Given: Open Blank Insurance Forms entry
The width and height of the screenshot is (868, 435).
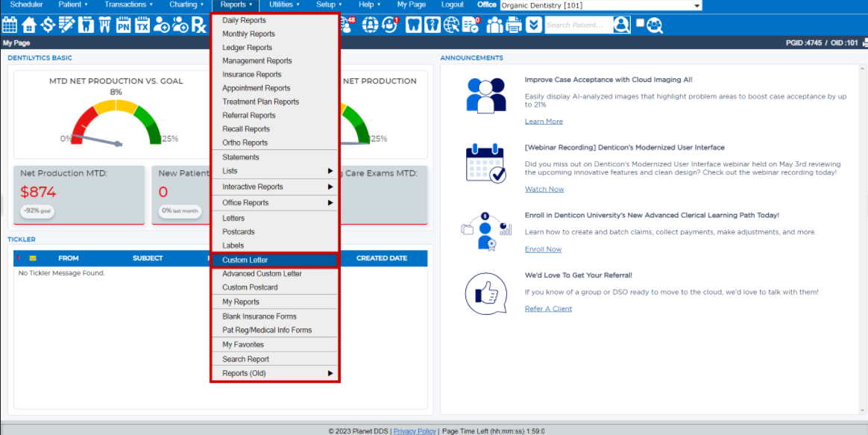Looking at the screenshot, I should (274, 316).
